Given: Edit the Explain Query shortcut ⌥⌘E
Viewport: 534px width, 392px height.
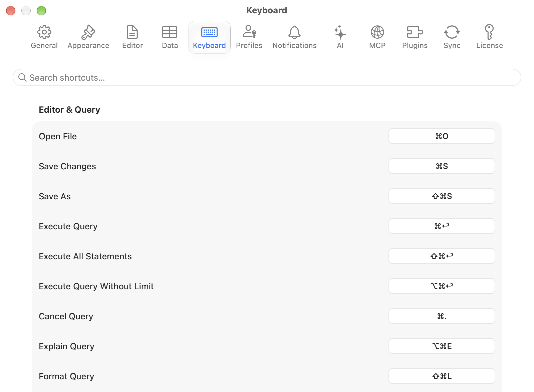Looking at the screenshot, I should 442,346.
